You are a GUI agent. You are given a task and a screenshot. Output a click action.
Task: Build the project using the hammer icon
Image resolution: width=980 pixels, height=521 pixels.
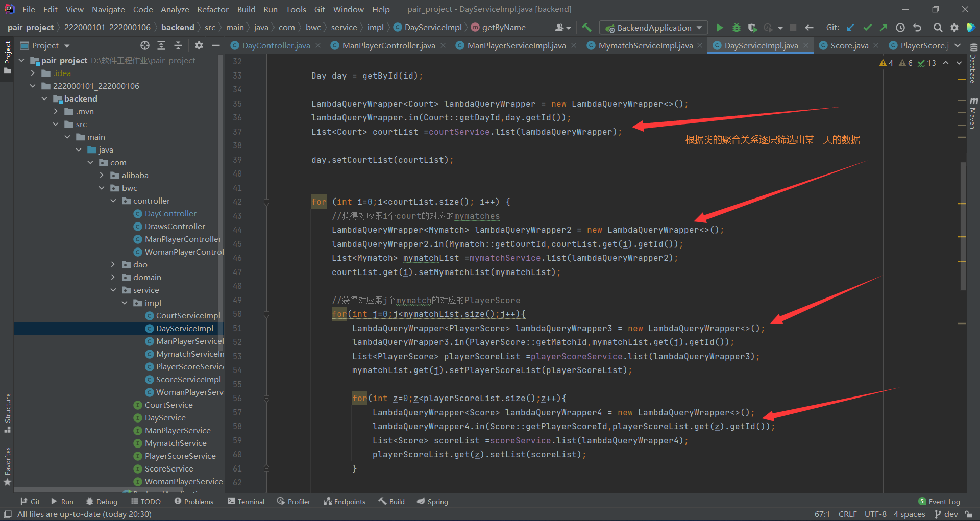point(587,28)
